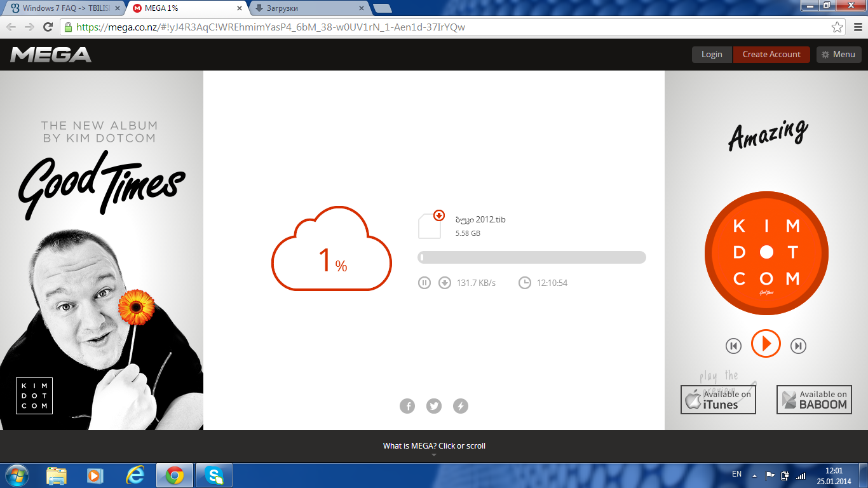The width and height of the screenshot is (868, 488).
Task: Share on Twitter icon
Action: [x=434, y=406]
